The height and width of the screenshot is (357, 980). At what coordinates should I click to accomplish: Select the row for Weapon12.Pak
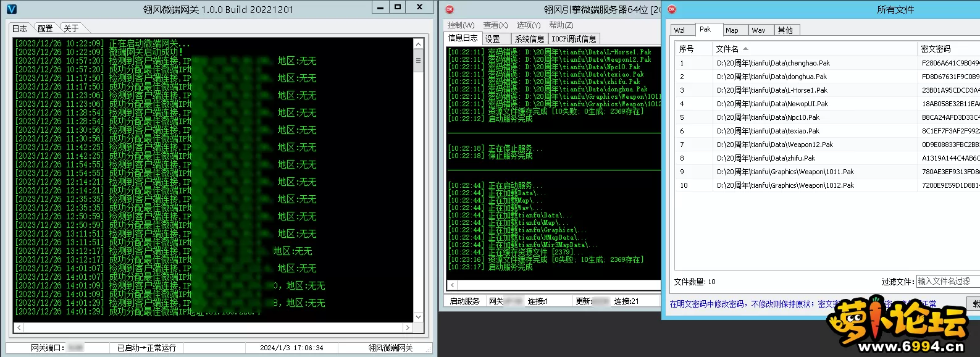[x=827, y=145]
